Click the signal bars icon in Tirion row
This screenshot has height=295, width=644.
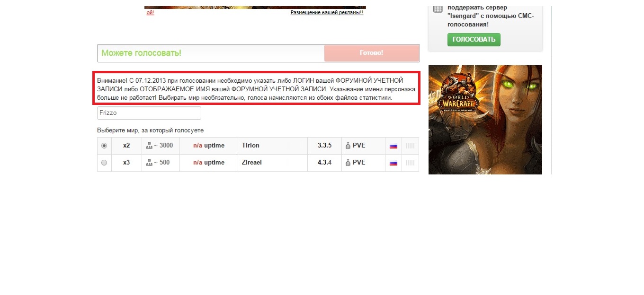point(410,146)
